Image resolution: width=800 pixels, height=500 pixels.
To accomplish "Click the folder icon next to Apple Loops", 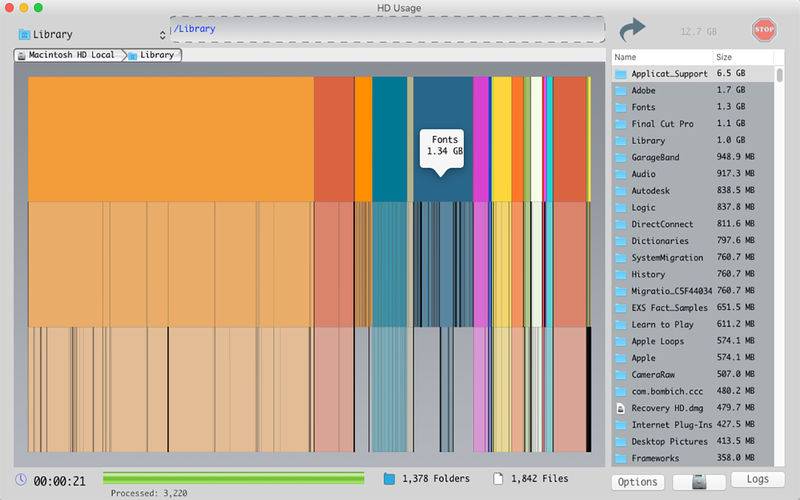I will pos(620,342).
